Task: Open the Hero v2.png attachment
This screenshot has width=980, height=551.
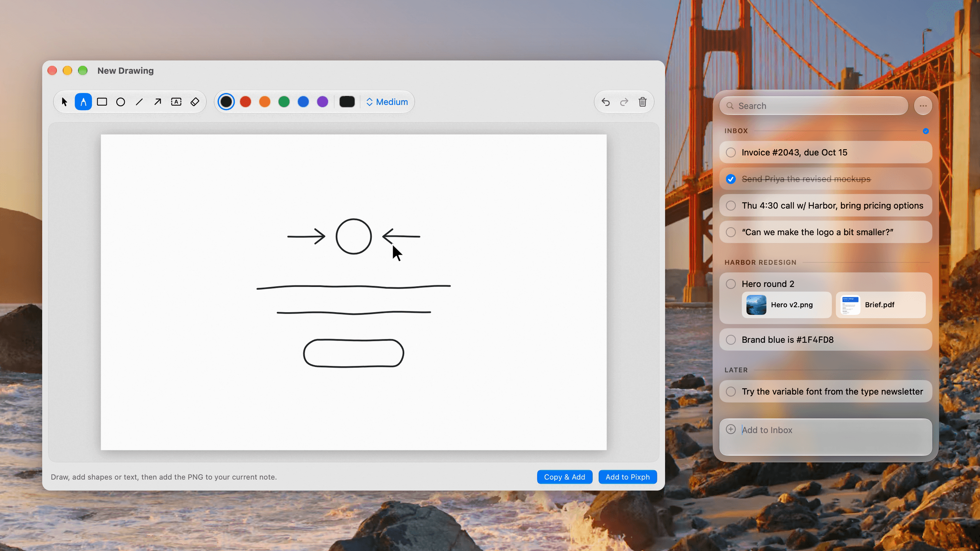Action: [787, 305]
